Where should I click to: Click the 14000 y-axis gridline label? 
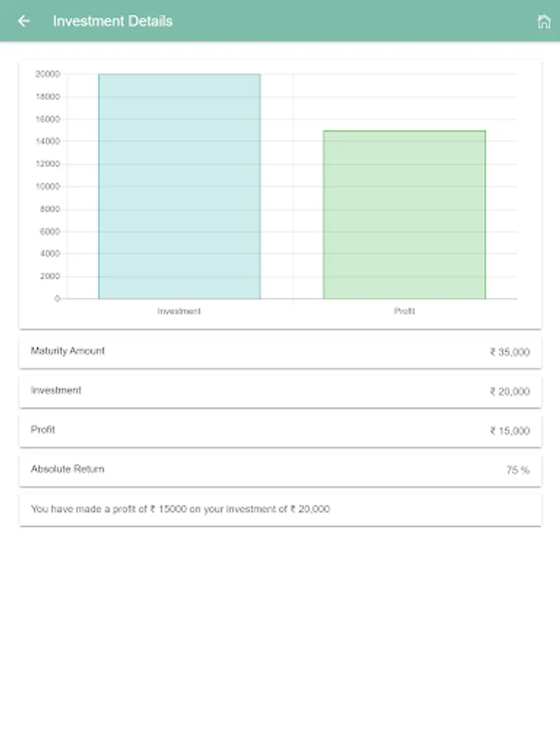point(47,141)
